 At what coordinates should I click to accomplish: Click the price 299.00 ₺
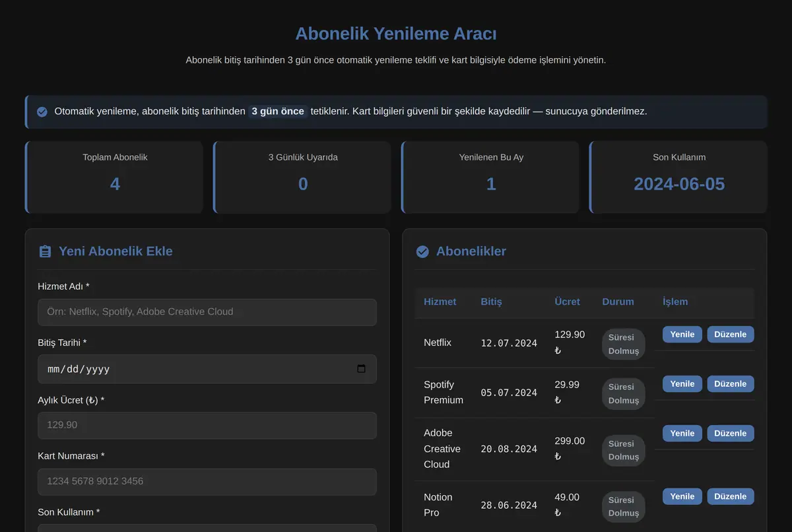point(570,449)
